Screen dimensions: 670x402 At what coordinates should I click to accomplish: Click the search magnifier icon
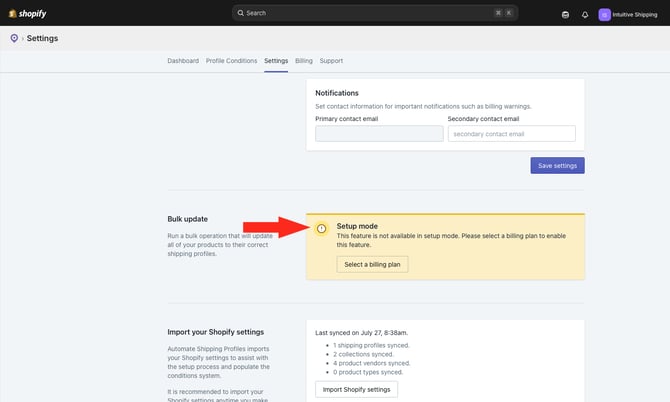click(x=241, y=13)
